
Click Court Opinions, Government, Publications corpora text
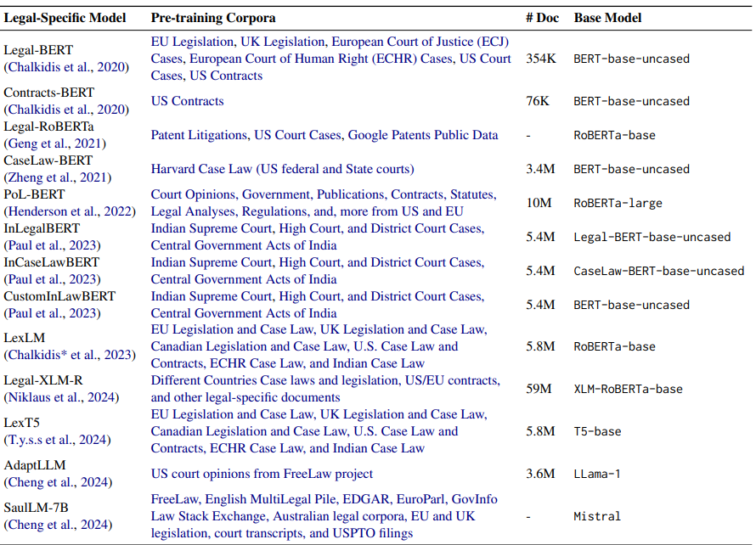[324, 203]
